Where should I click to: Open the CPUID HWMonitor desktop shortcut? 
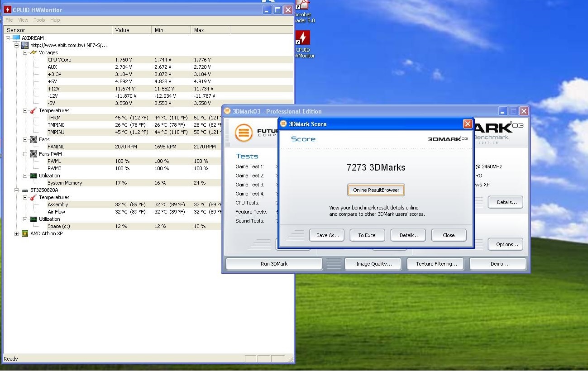click(303, 44)
